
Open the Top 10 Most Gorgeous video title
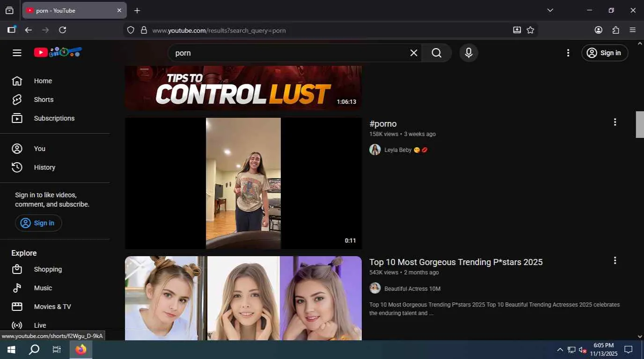coord(456,262)
